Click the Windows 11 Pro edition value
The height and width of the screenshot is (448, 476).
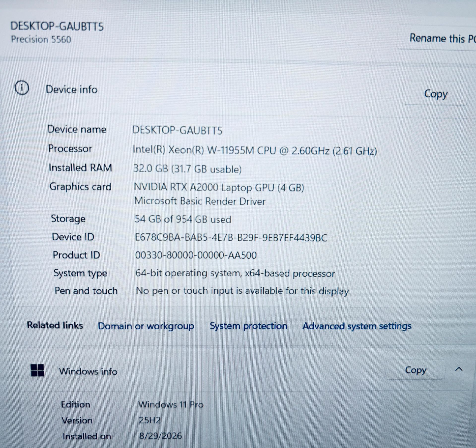[x=171, y=404]
